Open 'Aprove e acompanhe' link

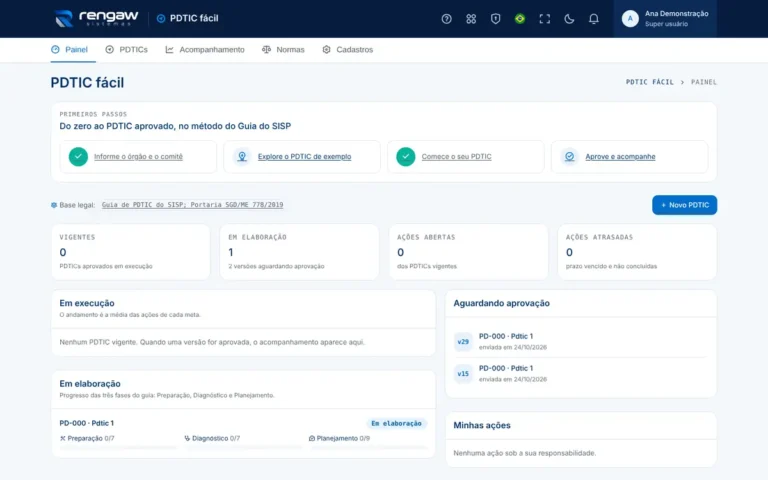tap(620, 157)
